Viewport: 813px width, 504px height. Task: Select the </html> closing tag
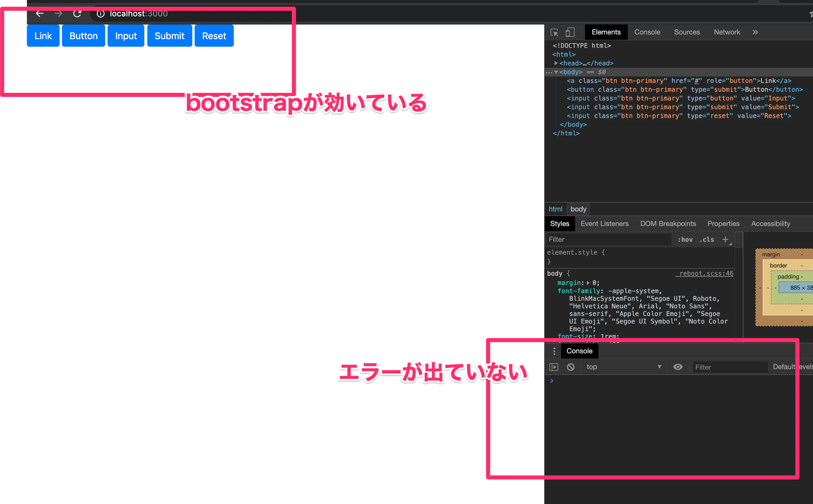tap(566, 133)
